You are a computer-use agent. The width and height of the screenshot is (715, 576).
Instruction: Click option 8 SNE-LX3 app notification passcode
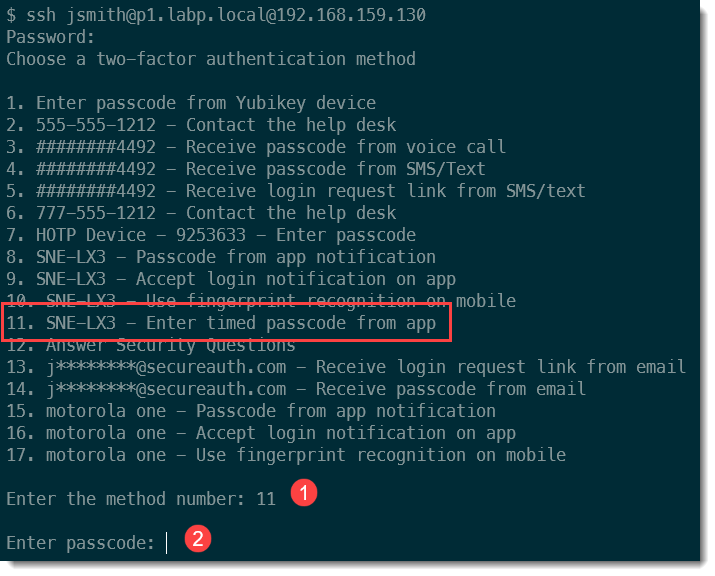pos(221,257)
